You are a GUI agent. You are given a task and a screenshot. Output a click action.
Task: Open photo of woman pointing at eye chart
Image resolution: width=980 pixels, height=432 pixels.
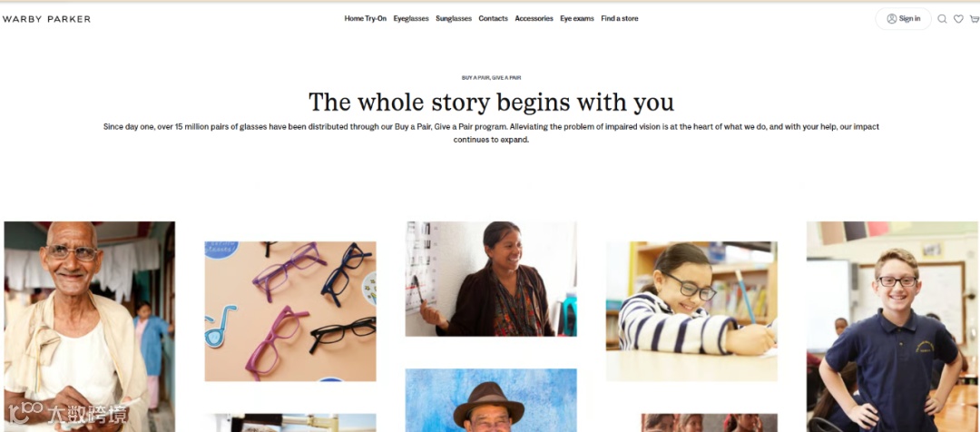point(491,279)
